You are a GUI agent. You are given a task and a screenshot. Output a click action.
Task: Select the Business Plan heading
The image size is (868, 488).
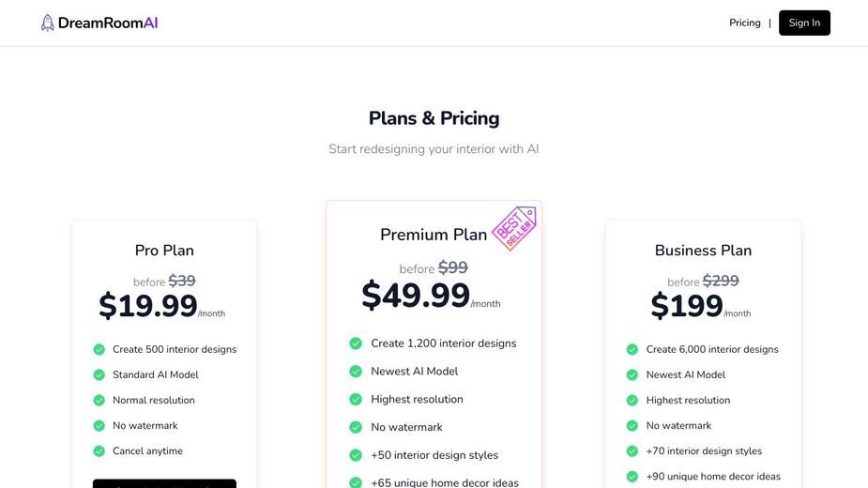[703, 251]
